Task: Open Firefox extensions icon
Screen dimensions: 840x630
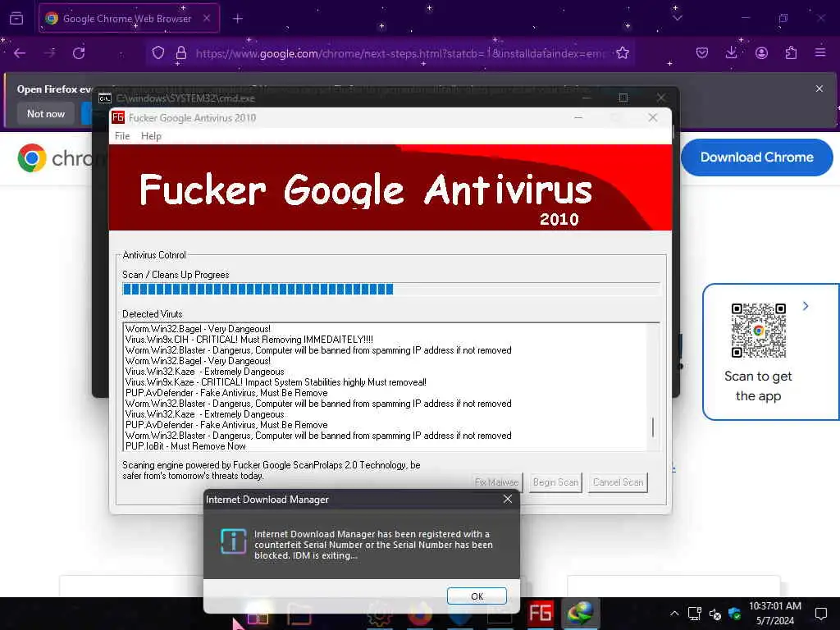Action: click(x=791, y=52)
